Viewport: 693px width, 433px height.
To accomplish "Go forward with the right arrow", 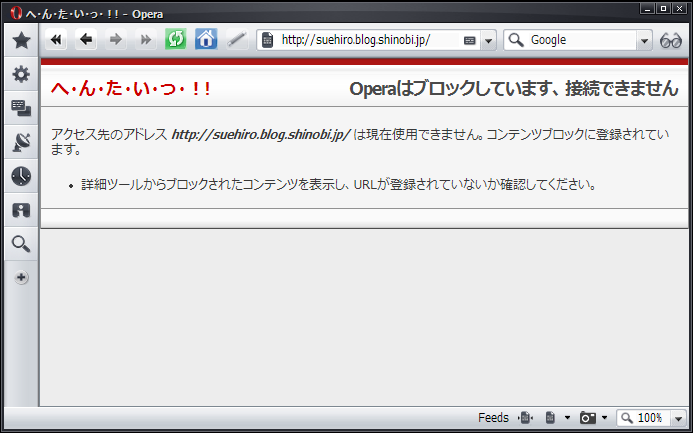I will 116,40.
